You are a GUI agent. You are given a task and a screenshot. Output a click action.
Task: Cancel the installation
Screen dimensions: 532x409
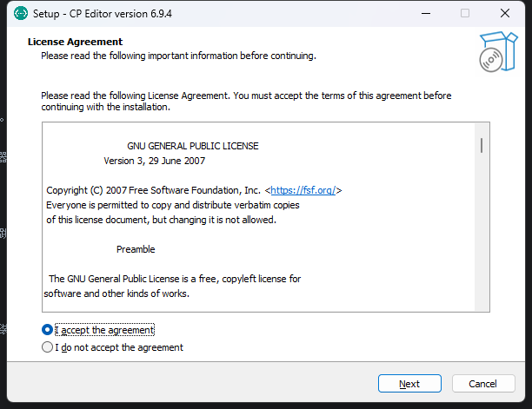click(483, 384)
